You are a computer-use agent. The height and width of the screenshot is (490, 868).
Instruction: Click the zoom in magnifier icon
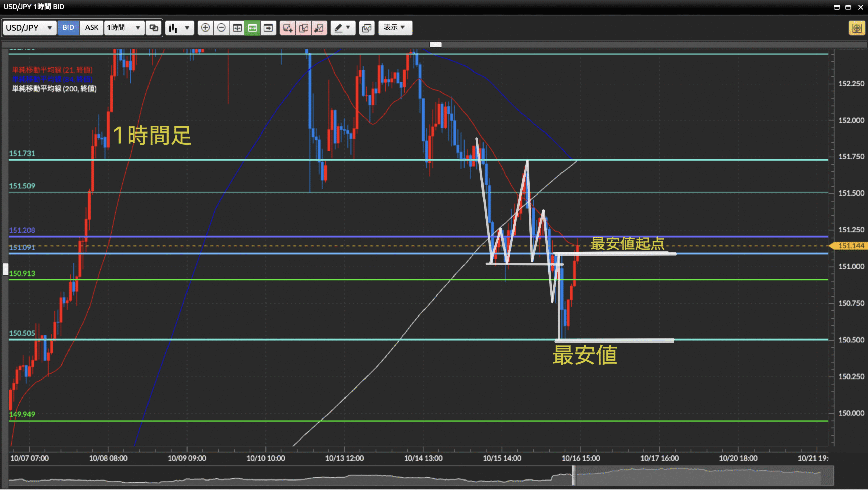point(205,28)
